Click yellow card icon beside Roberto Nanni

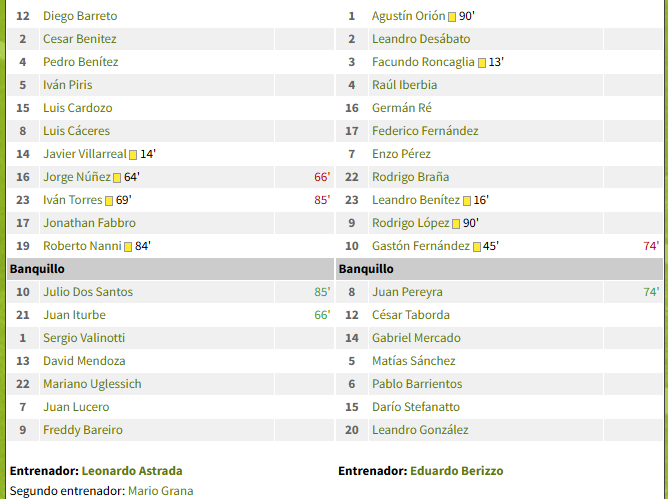pyautogui.click(x=128, y=247)
